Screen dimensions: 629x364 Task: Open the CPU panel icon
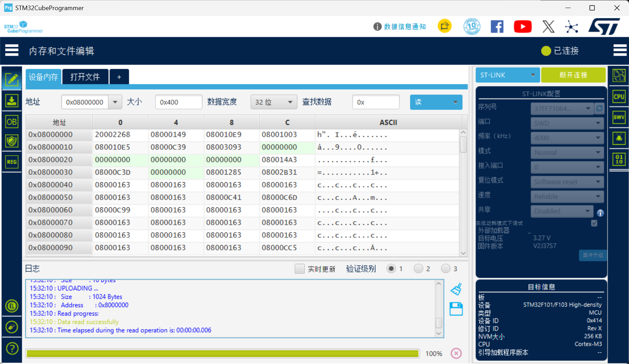click(619, 97)
